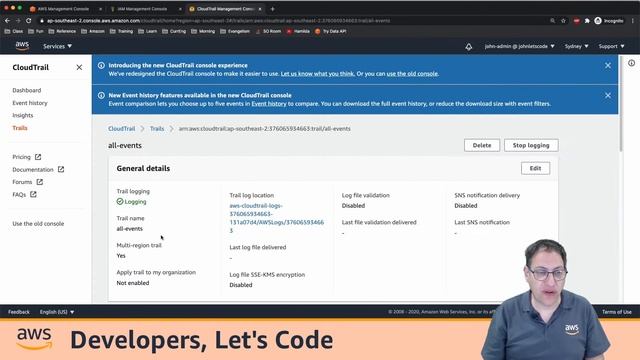Click Event history link in banner
640x360 pixels.
coord(269,104)
